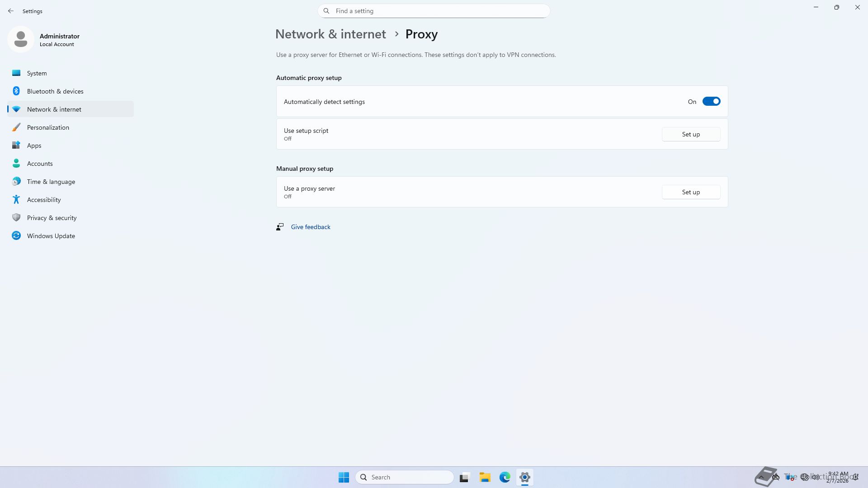Turn off Automatically detect settings toggle

point(711,102)
